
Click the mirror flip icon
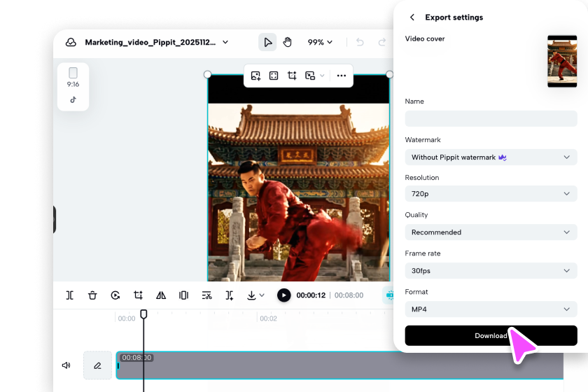point(161,295)
